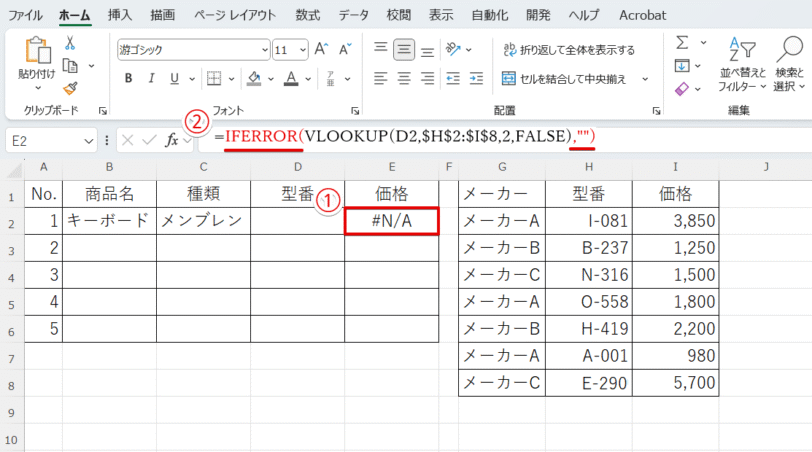Click the Borders icon
812x452 pixels.
pos(214,79)
